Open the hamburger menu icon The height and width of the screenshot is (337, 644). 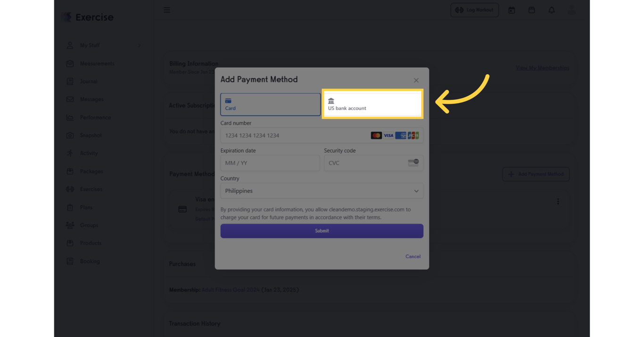[x=167, y=9]
